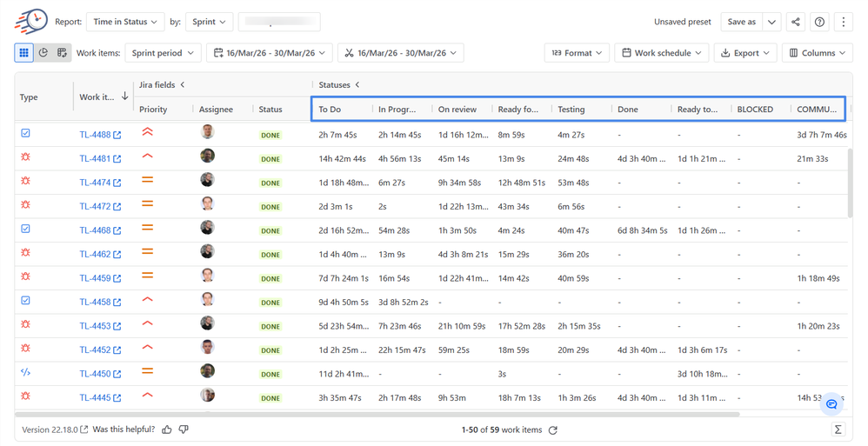The width and height of the screenshot is (868, 446).
Task: Open the Sprint grouping dropdown
Action: coord(210,22)
